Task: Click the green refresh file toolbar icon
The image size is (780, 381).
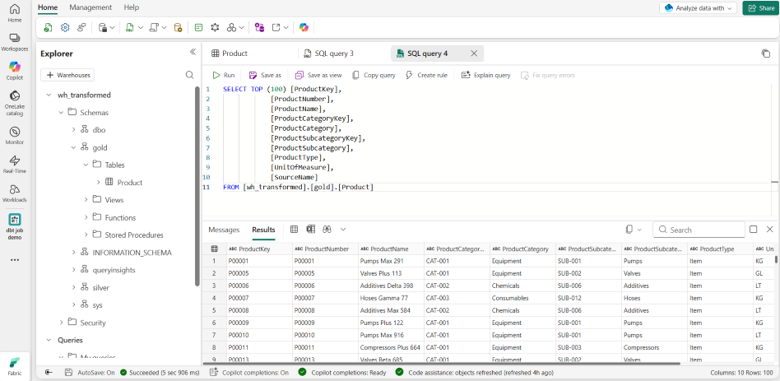Action: (x=48, y=28)
